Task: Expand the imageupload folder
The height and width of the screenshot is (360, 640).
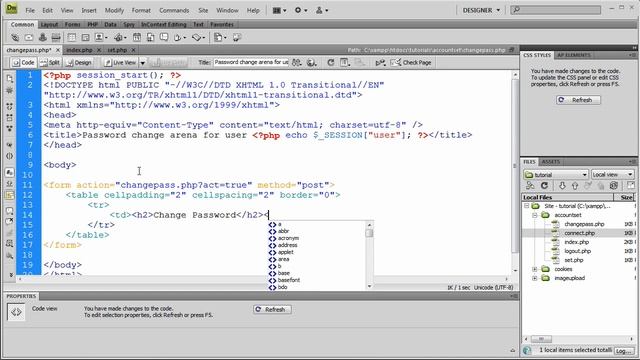Action: coord(535,278)
